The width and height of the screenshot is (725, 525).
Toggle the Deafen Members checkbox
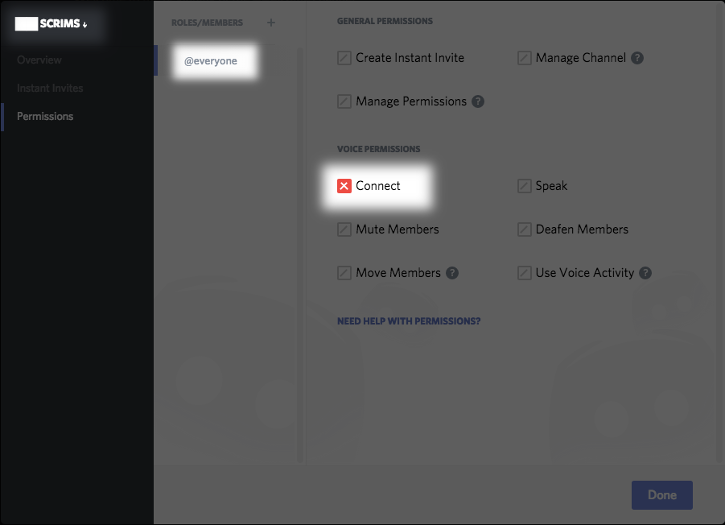tap(524, 229)
